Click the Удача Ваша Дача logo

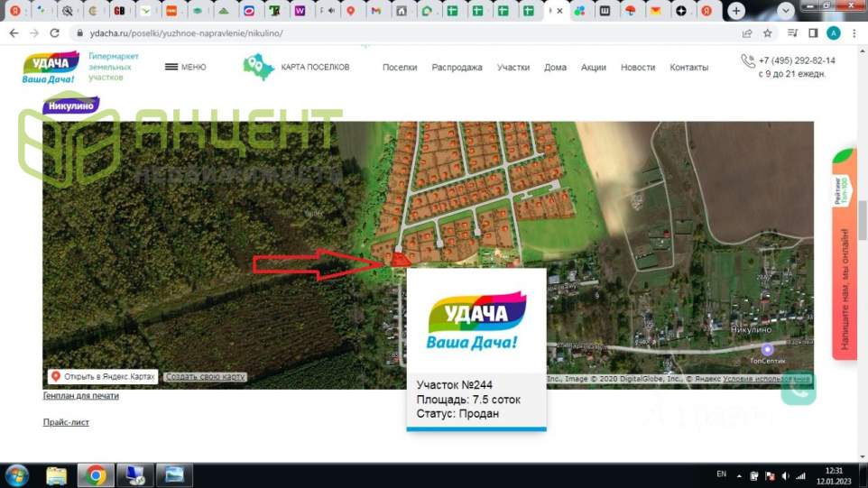pyautogui.click(x=50, y=68)
